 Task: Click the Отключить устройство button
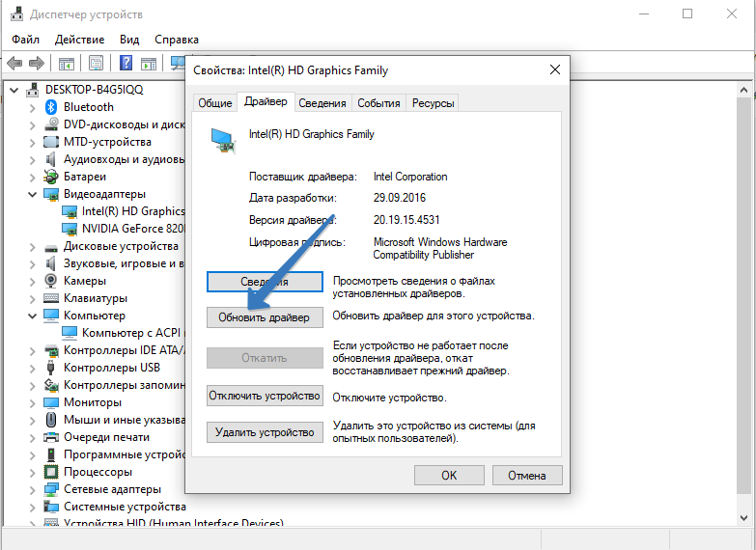265,396
